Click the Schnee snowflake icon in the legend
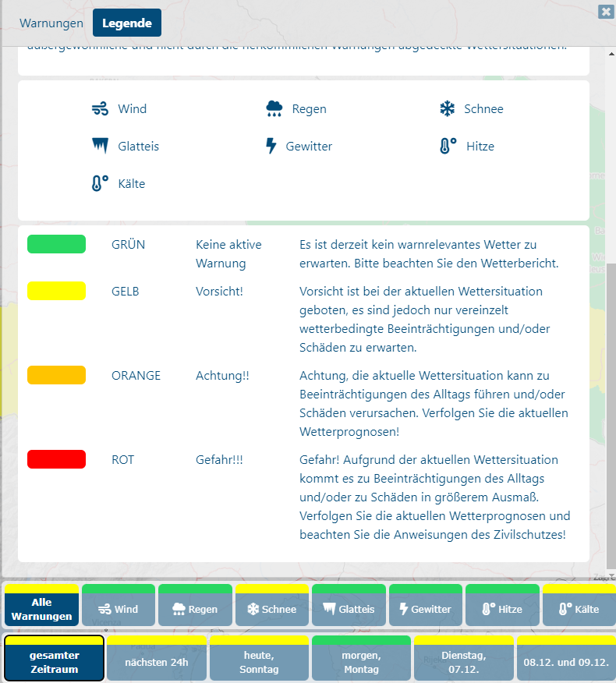Screen dimensions: 616x683 [447, 108]
